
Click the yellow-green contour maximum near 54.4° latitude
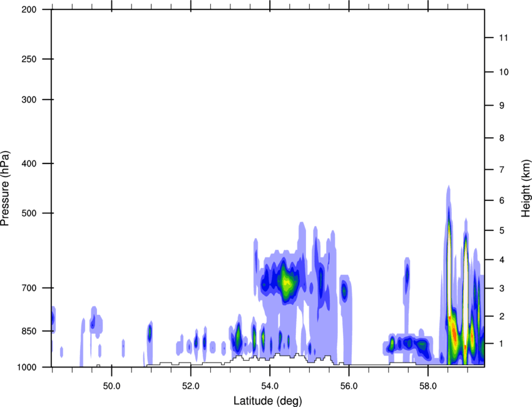pos(287,282)
